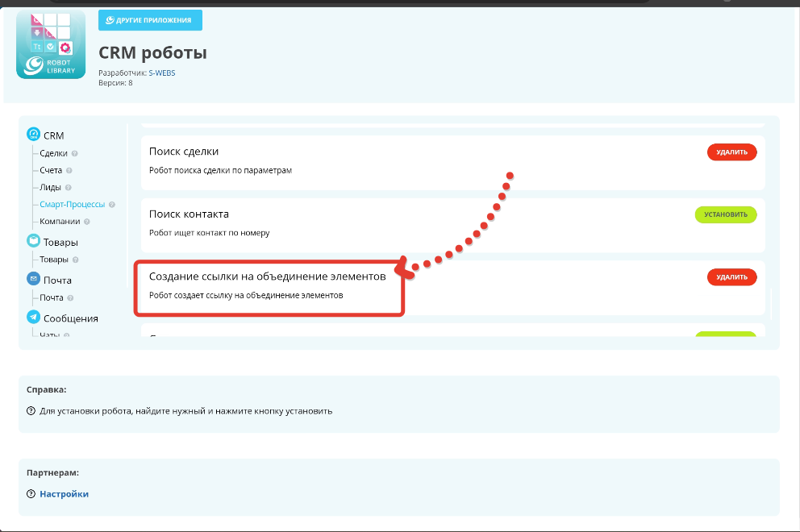The height and width of the screenshot is (532, 800).
Task: Install the Поиск контакта robot
Action: [726, 214]
